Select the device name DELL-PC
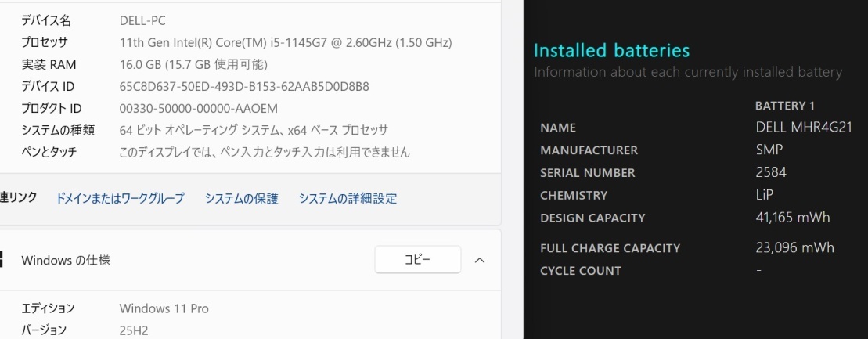This screenshot has width=868, height=339. click(x=142, y=20)
